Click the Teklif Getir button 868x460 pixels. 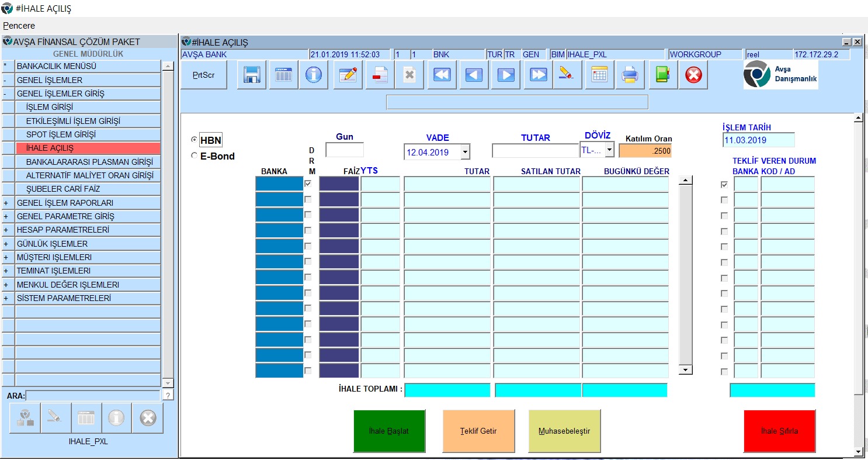478,431
